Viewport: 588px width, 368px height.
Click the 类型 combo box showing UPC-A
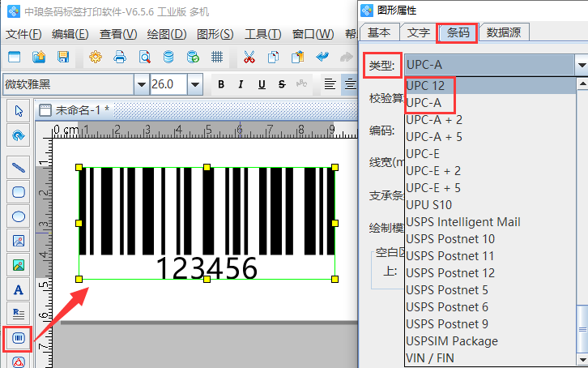click(x=489, y=66)
